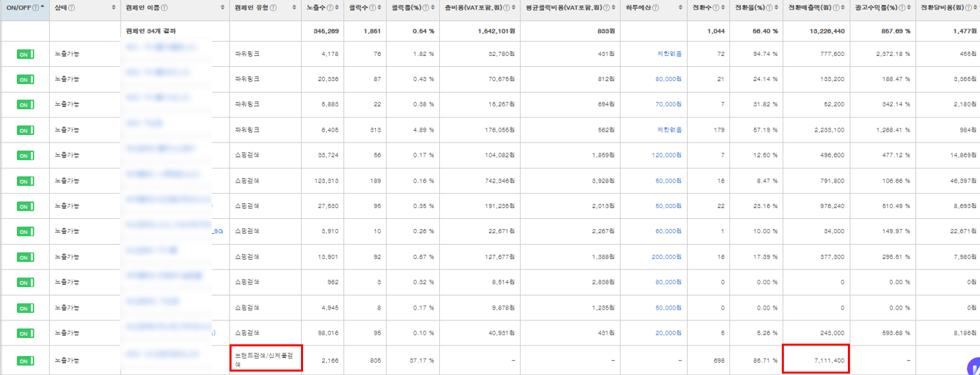Open help tooltip for 캠페인 이름 column

[164, 7]
